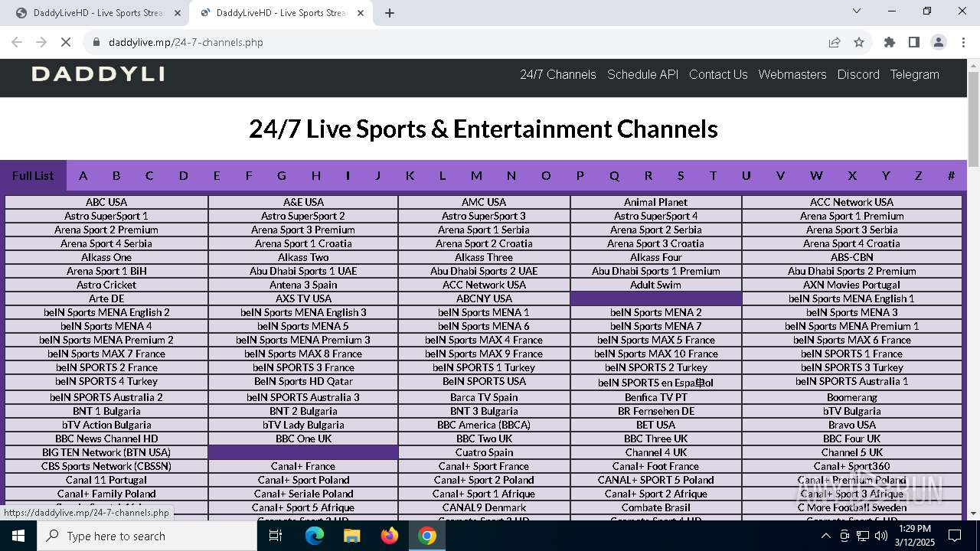Viewport: 980px width, 551px height.
Task: Open the notification center
Action: 955,536
